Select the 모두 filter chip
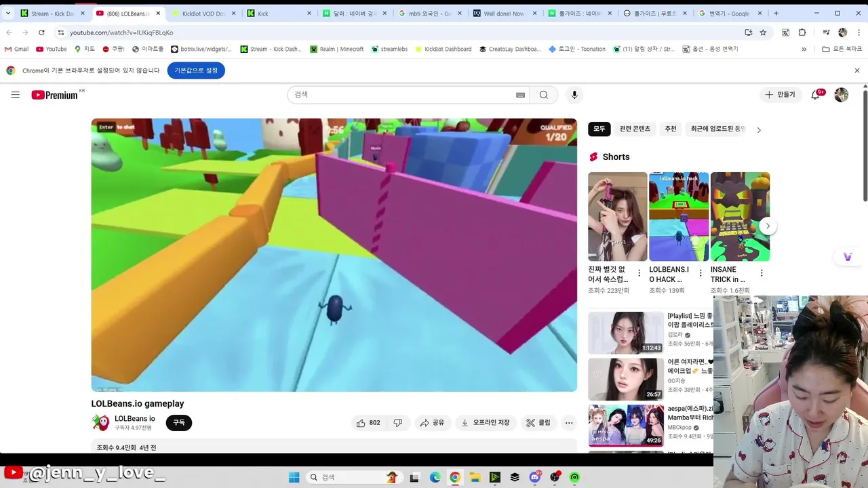The height and width of the screenshot is (488, 868). pyautogui.click(x=599, y=129)
